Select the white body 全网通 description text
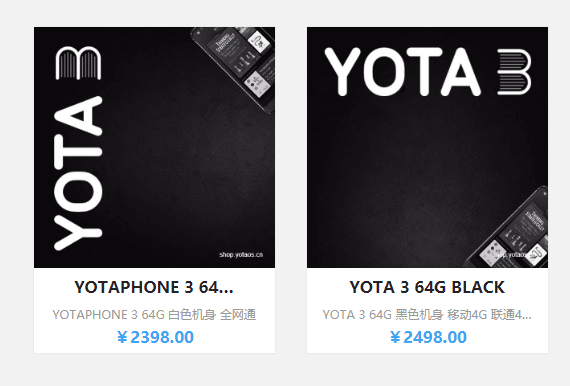The image size is (570, 386). tap(154, 314)
